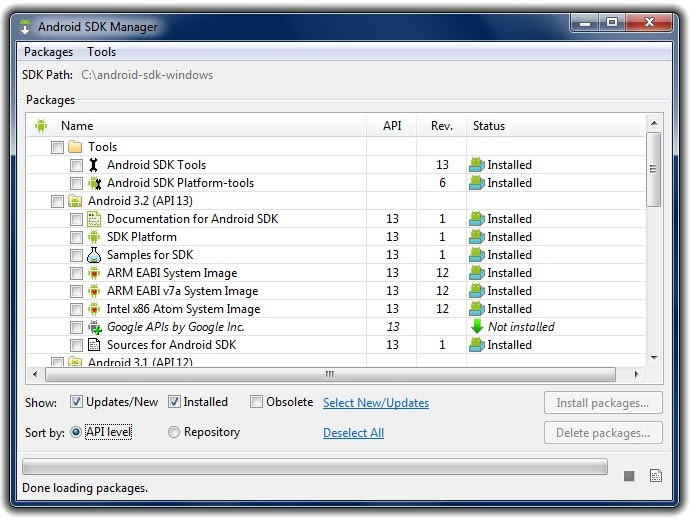Click the Tools folder icon

75,146
